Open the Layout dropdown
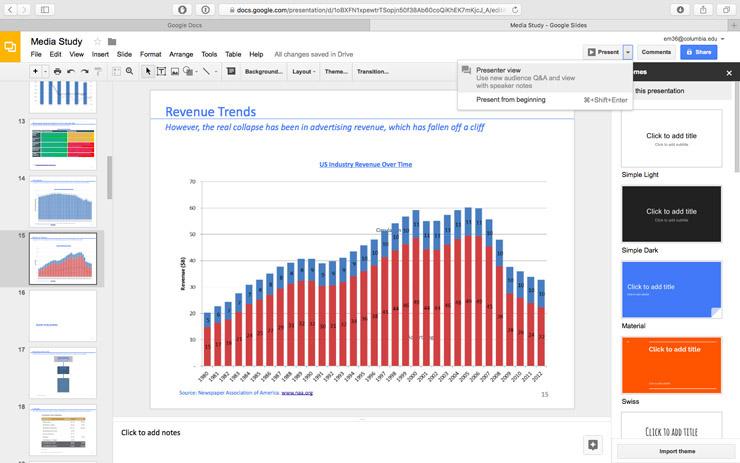The width and height of the screenshot is (740, 463). pyautogui.click(x=303, y=72)
